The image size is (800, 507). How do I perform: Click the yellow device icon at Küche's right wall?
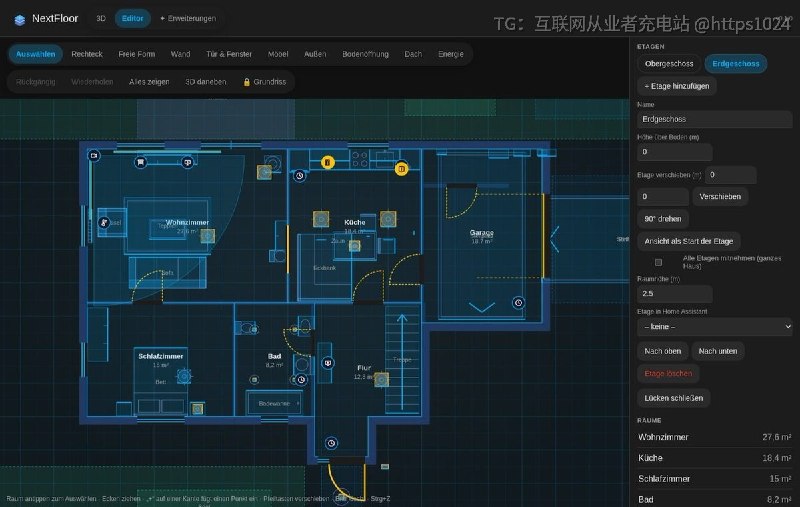point(402,168)
